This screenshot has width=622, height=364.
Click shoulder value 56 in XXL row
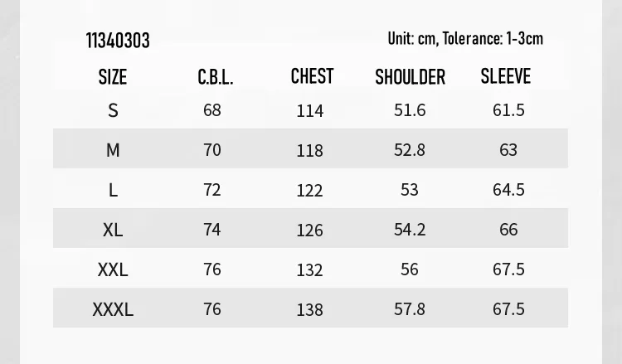[x=410, y=269]
